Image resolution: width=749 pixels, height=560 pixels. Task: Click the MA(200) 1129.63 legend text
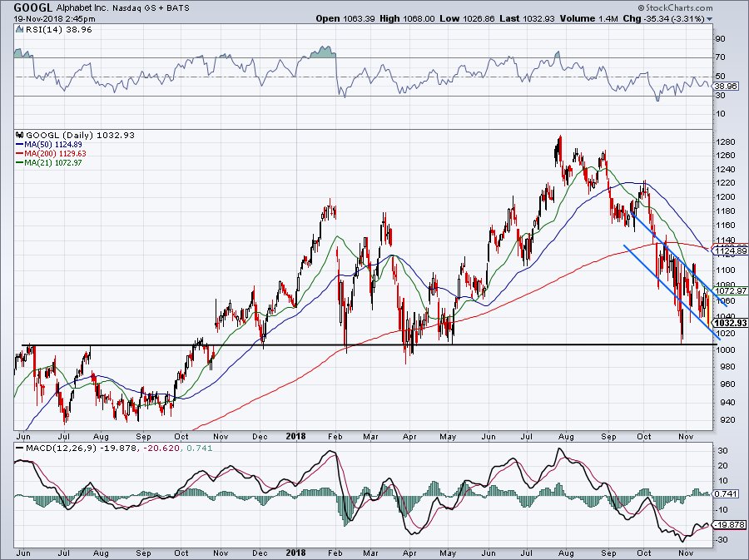click(x=56, y=153)
